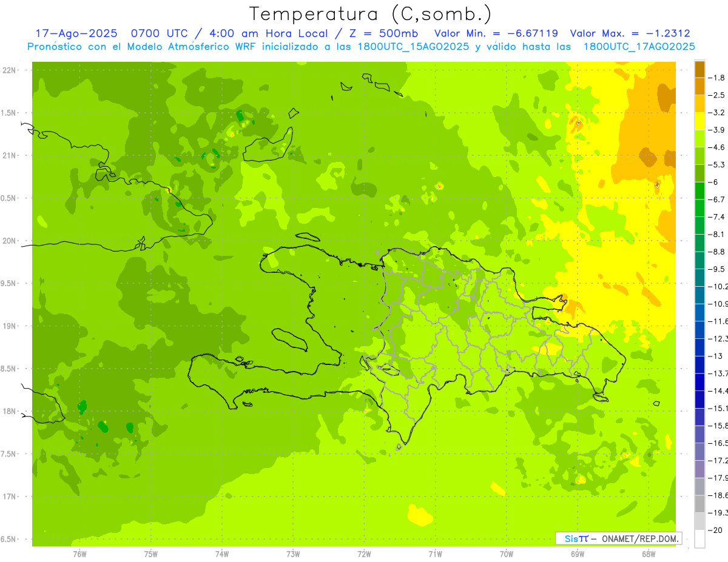Viewport: 728px width, 562px height.
Task: Click the "-4.6" colorbar value
Action: point(717,147)
